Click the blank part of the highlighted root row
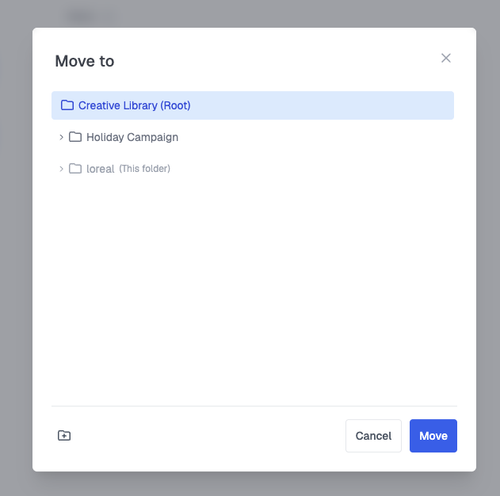Image resolution: width=500 pixels, height=496 pixels. click(320, 105)
